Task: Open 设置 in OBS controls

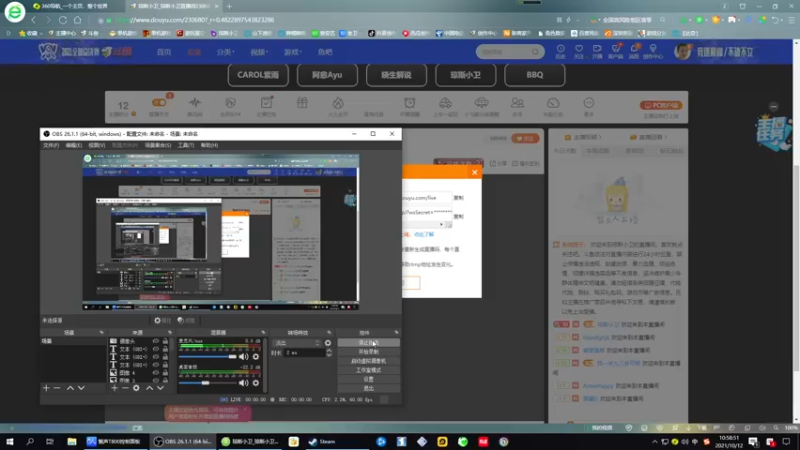Action: click(368, 380)
